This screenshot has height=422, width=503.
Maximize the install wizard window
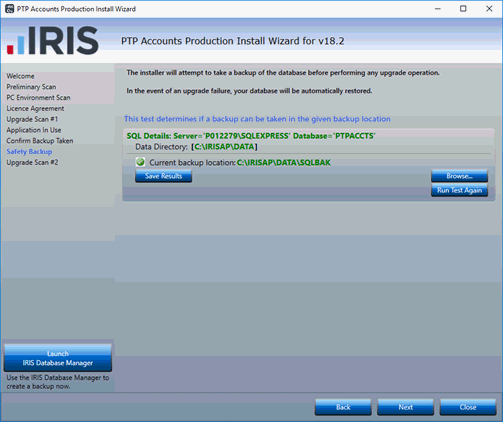coord(463,9)
